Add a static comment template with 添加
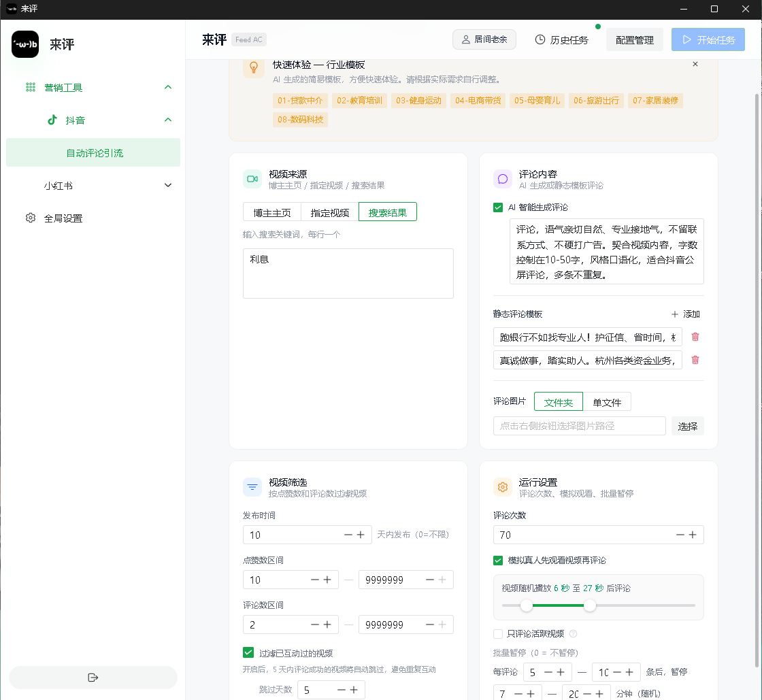The image size is (762, 700). (x=685, y=314)
